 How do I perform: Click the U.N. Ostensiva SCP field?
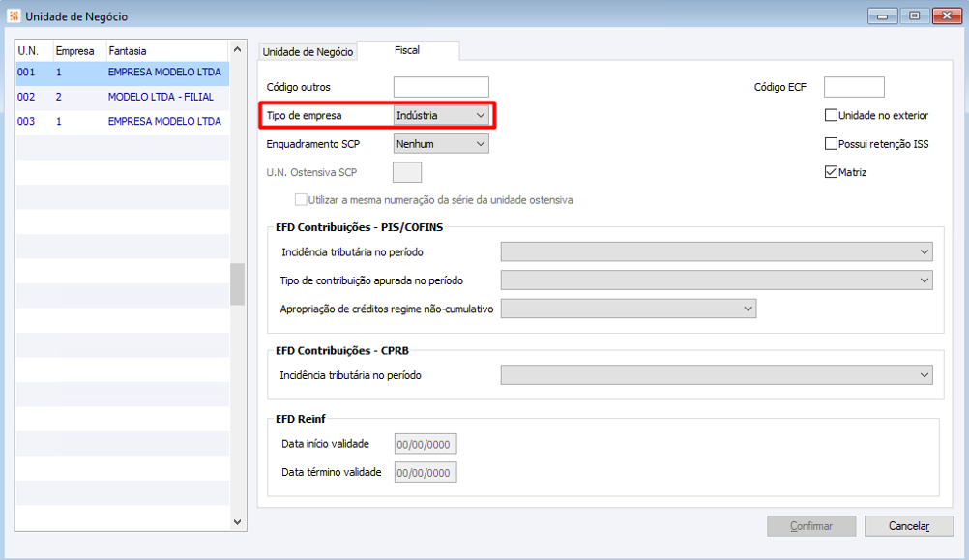pyautogui.click(x=407, y=172)
